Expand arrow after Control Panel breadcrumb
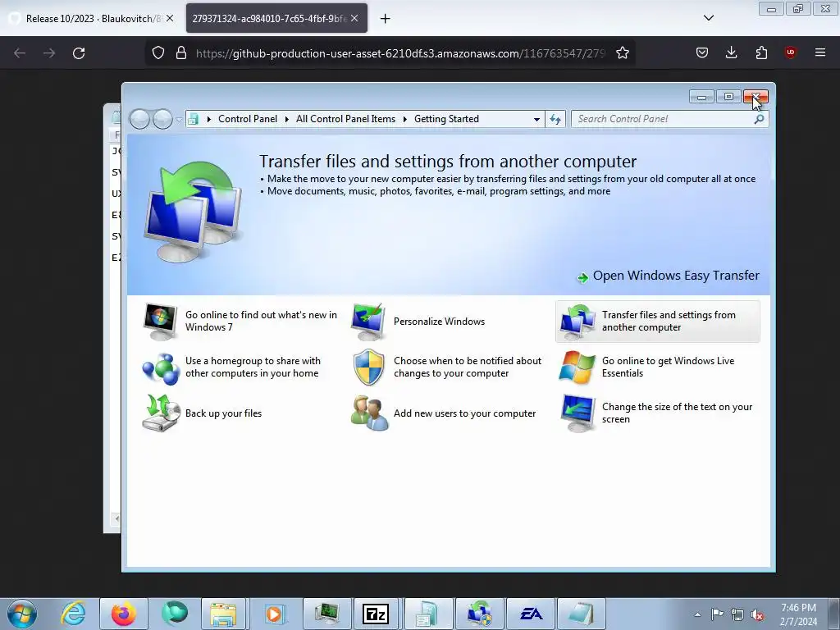 [x=286, y=119]
